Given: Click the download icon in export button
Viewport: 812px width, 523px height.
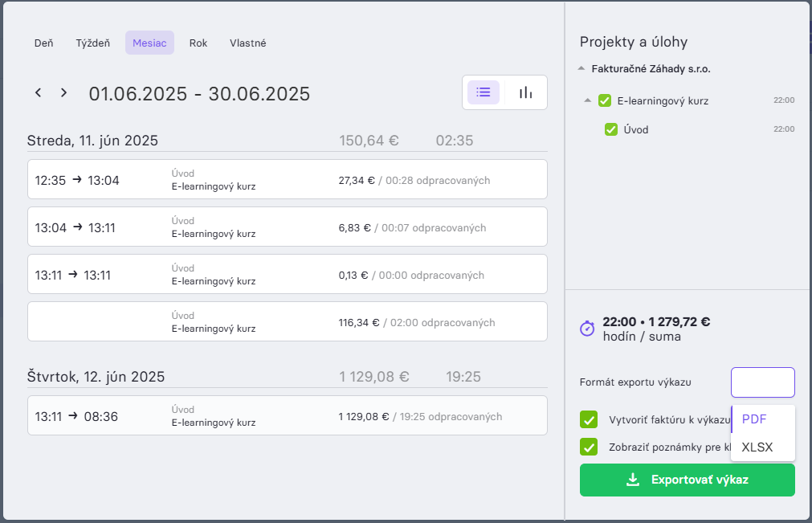Looking at the screenshot, I should pos(633,480).
